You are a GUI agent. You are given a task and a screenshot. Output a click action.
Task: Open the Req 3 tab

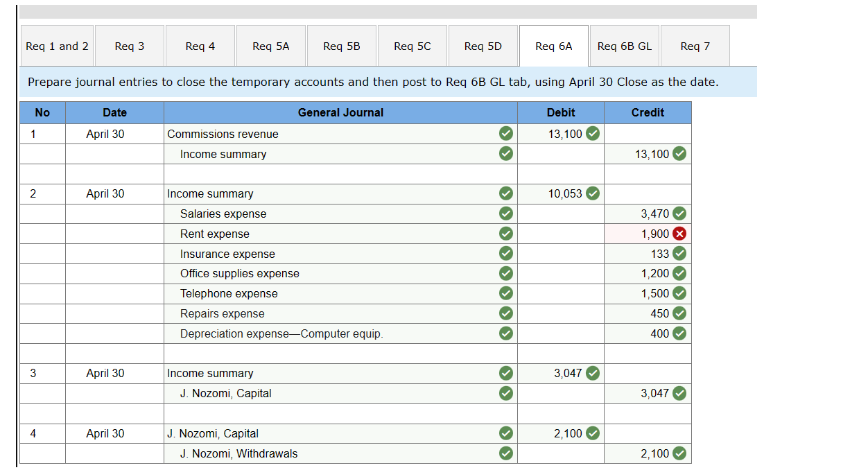click(x=130, y=45)
